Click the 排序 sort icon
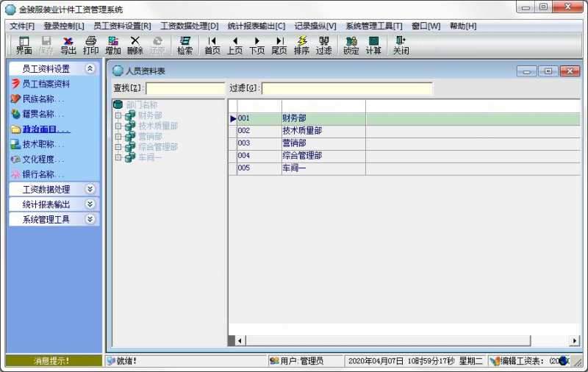This screenshot has height=372, width=588. coord(301,46)
